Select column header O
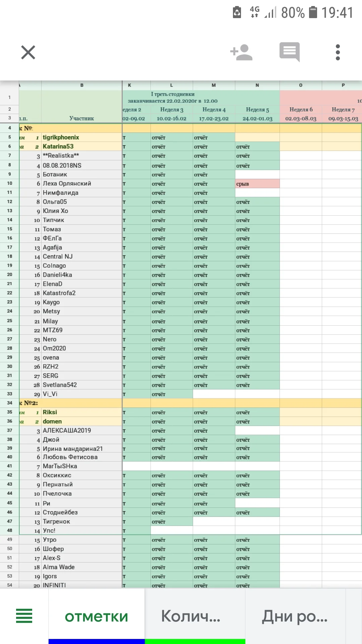This screenshot has height=644, width=362. [x=301, y=85]
